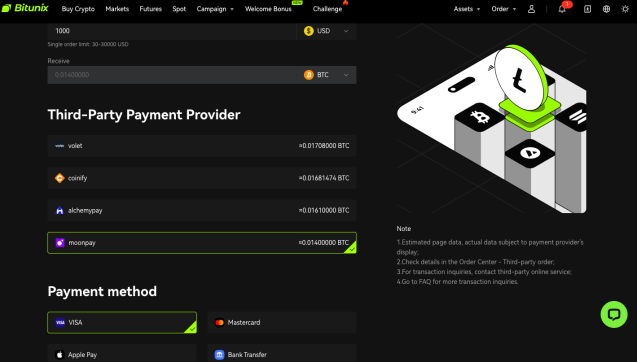Open the USD currency dropdown
Image resolution: width=637 pixels, height=362 pixels.
click(x=327, y=31)
